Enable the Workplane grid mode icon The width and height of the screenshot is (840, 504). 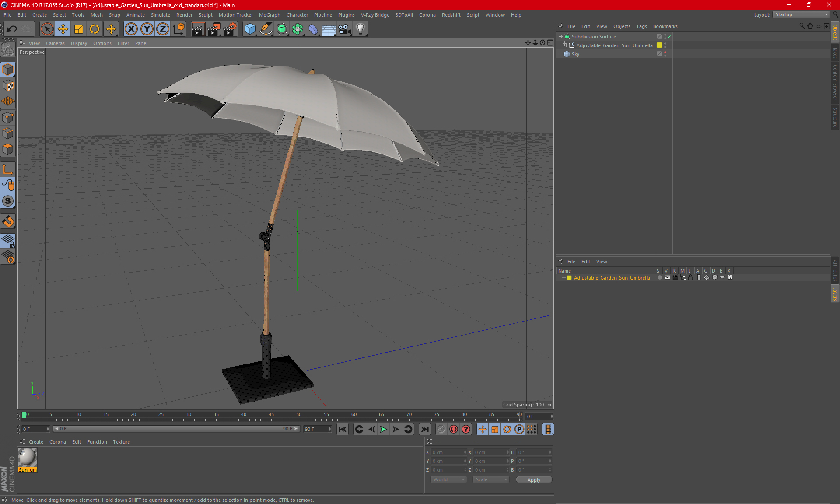8,101
